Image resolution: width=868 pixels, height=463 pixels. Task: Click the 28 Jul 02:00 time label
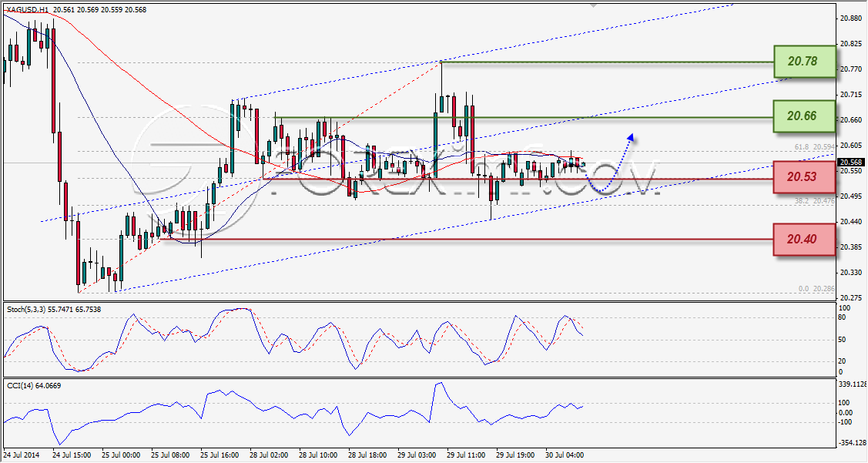click(269, 455)
